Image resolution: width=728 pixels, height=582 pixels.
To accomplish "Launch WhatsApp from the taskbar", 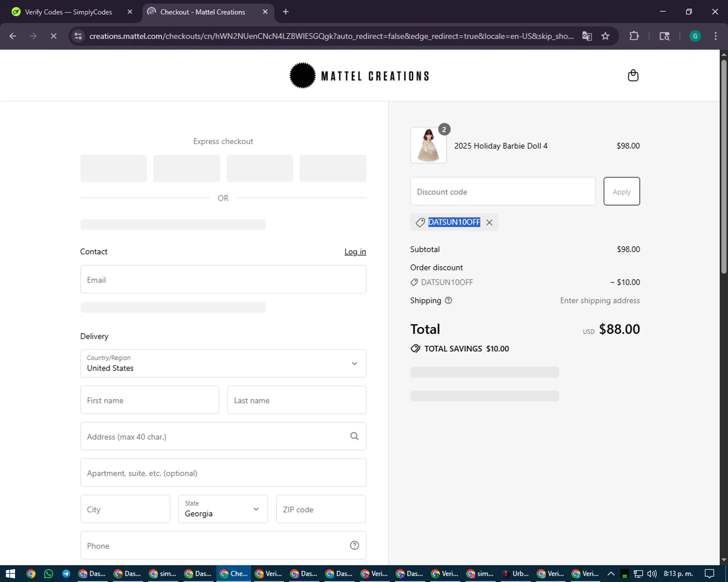I will click(x=49, y=574).
